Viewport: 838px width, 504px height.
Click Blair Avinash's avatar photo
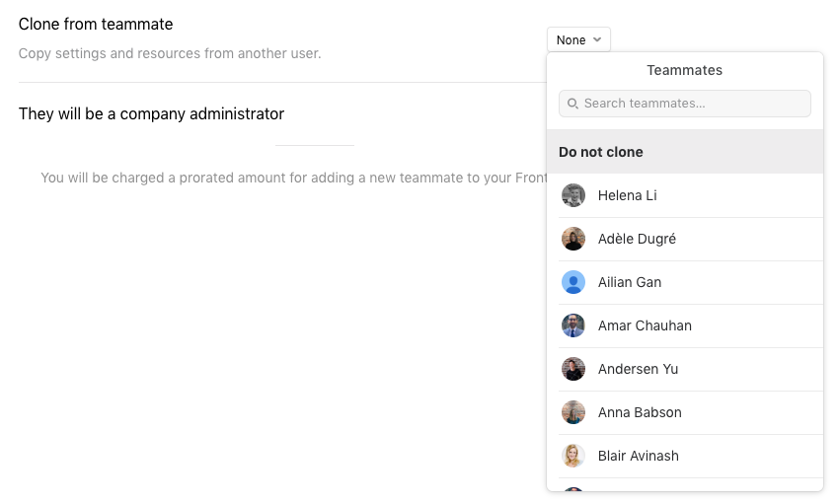(573, 456)
